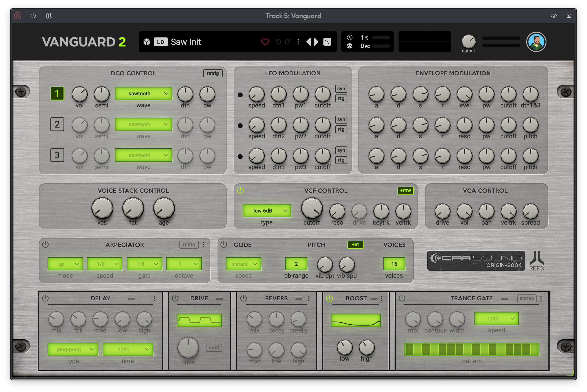Click the voice count layers icon
The image size is (587, 392).
tap(350, 46)
